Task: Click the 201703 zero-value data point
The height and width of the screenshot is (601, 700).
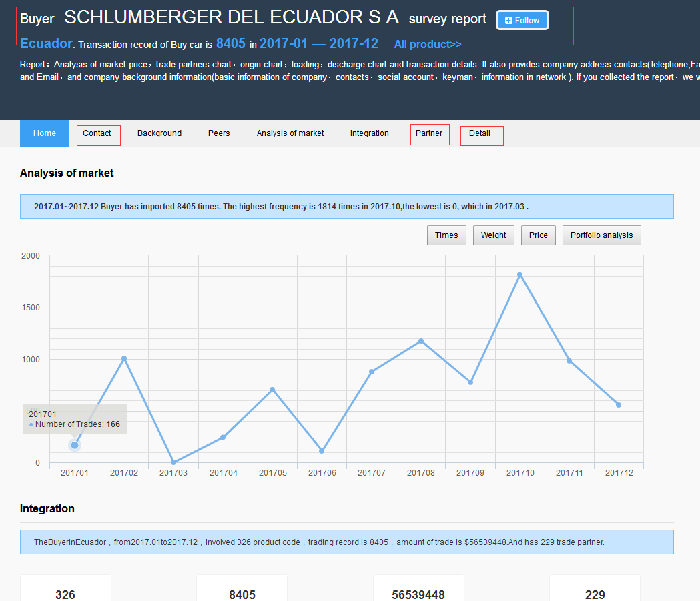Action: pos(173,462)
